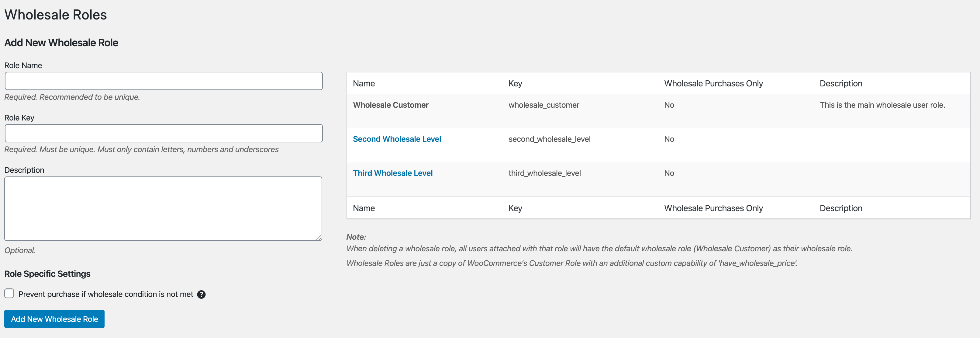
Task: Click the bottom Key footer header
Action: coord(515,208)
